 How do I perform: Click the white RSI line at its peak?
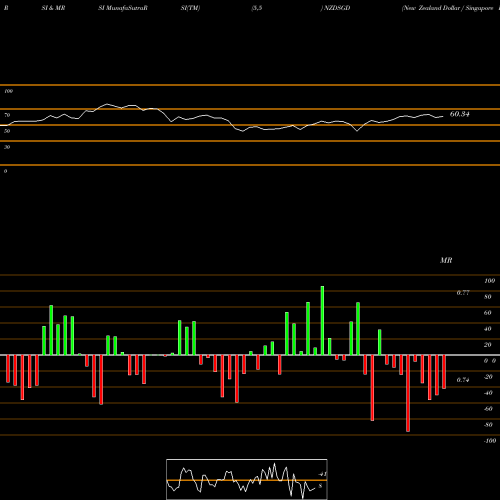pyautogui.click(x=107, y=104)
